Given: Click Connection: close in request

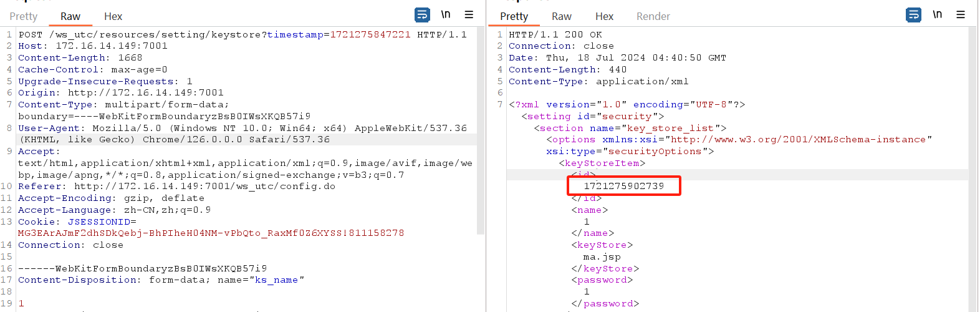Looking at the screenshot, I should pyautogui.click(x=71, y=245).
